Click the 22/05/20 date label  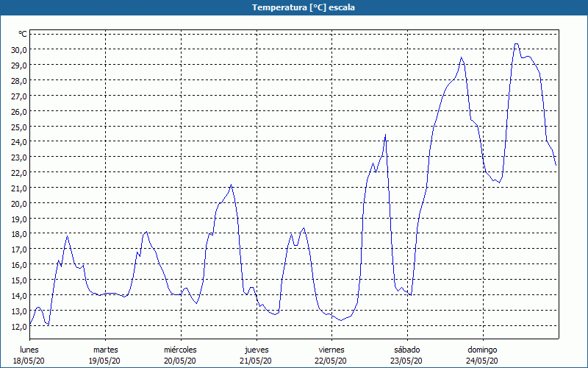click(x=331, y=361)
